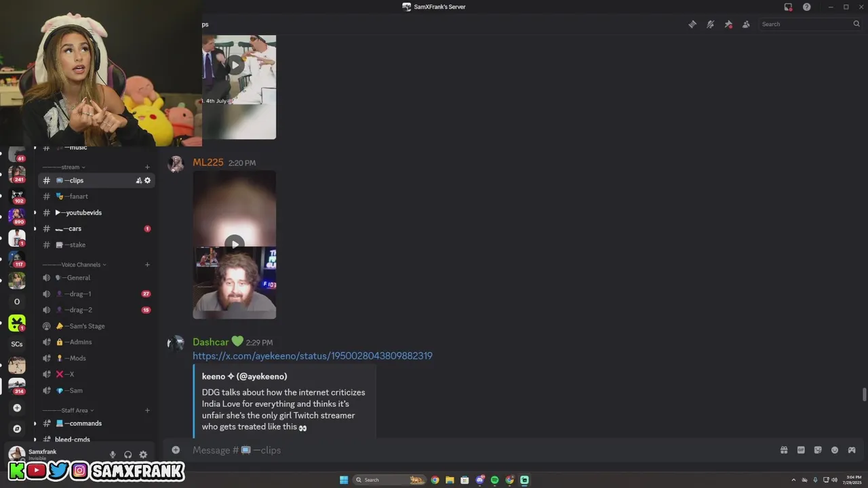Join the Sam voice channel
868x488 pixels.
95,390
